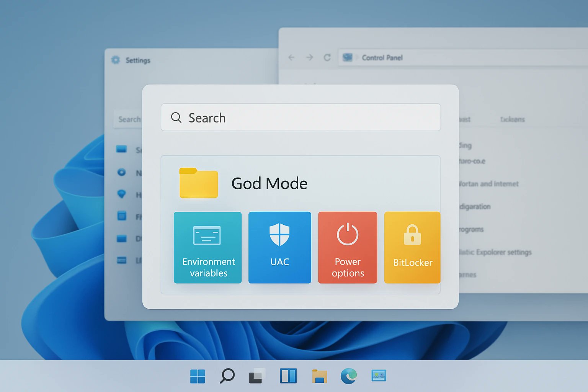Image resolution: width=588 pixels, height=392 pixels.
Task: Open the Power options tile
Action: [348, 248]
